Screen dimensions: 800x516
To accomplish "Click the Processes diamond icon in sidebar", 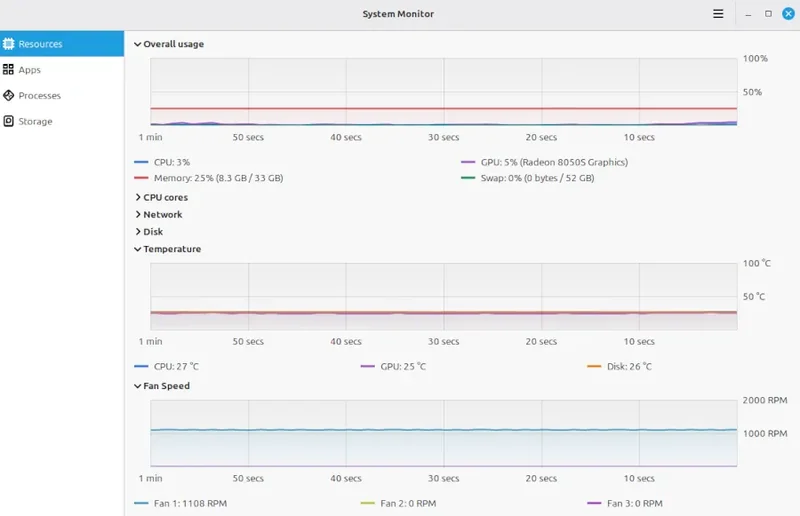I will (x=8, y=95).
